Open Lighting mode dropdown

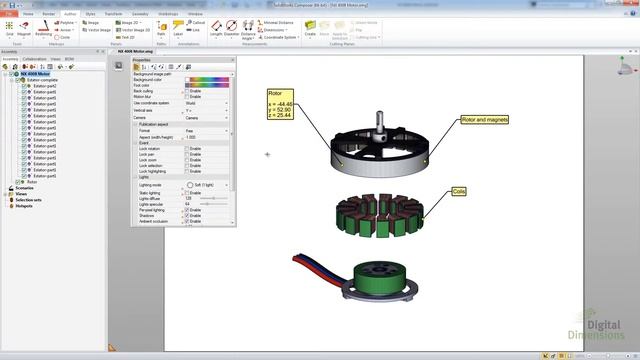[x=207, y=185]
